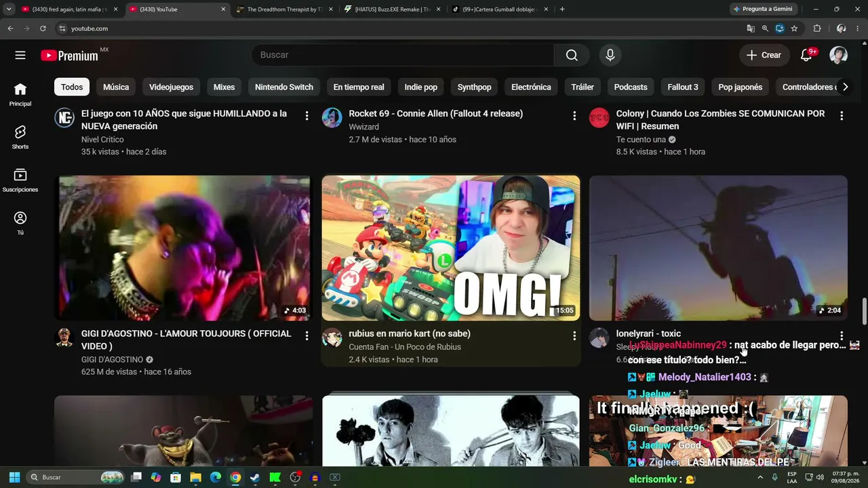Viewport: 868px width, 488px height.
Task: Select the Fallout 3 filter chip
Action: tap(683, 87)
